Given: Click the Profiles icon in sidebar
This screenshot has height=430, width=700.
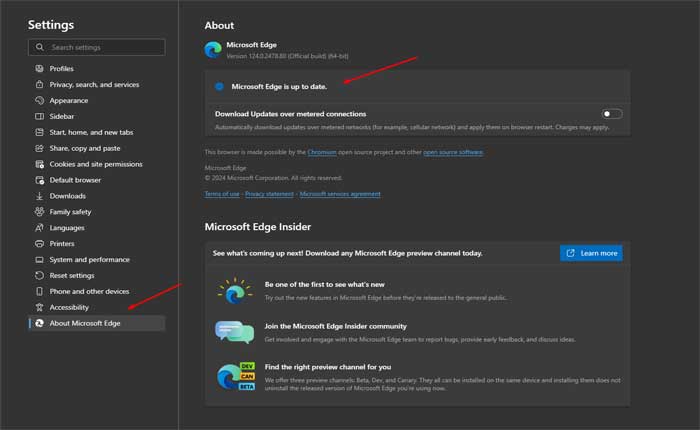Looking at the screenshot, I should [x=38, y=69].
